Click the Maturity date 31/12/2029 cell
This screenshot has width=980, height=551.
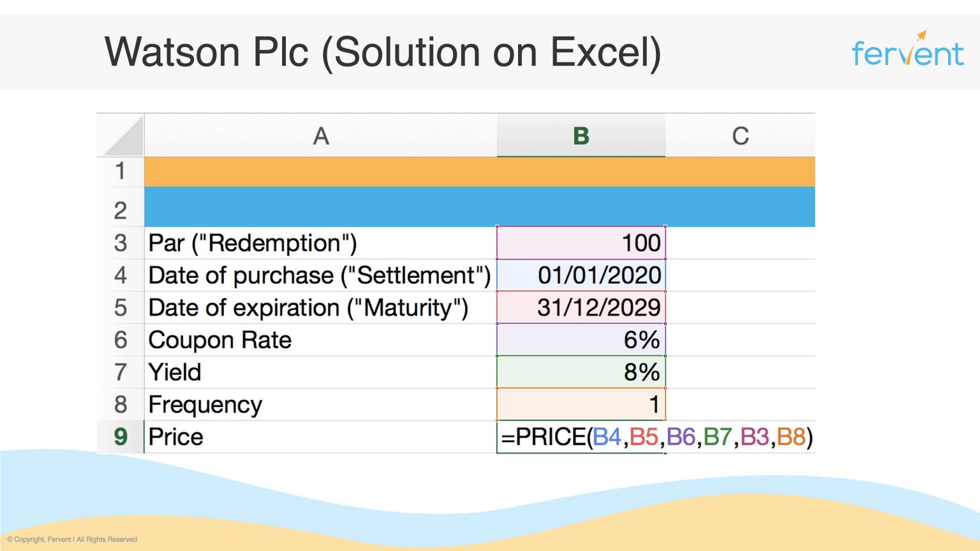click(580, 307)
